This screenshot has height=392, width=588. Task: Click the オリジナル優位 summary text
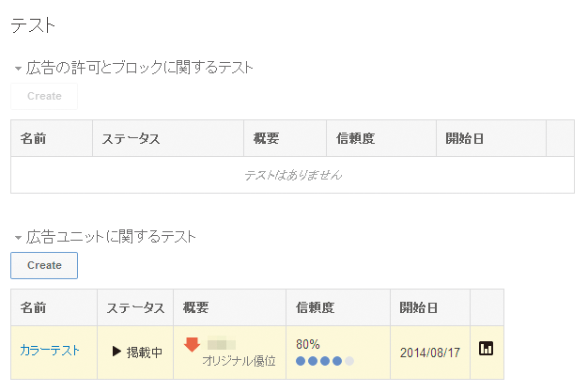tap(239, 361)
